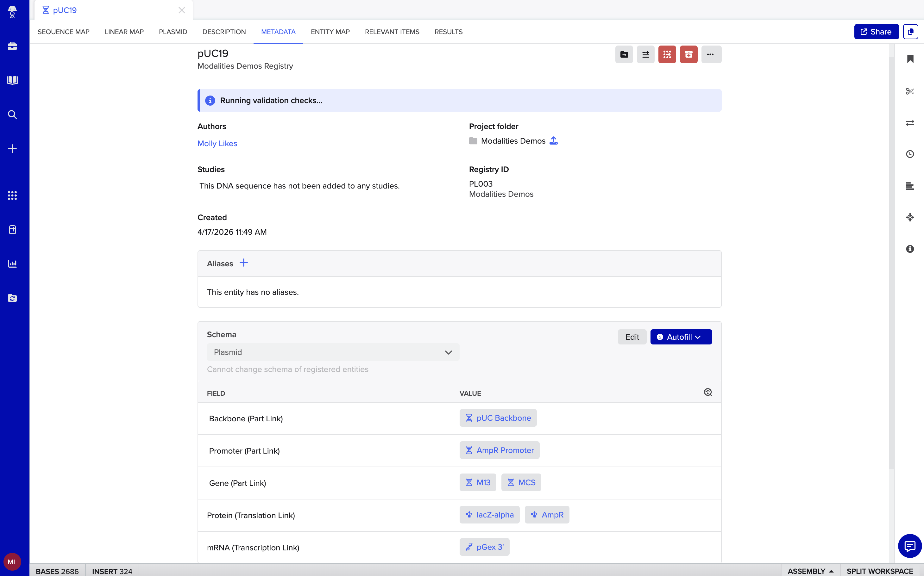
Task: Click the plus create icon in sidebar
Action: pyautogui.click(x=12, y=149)
